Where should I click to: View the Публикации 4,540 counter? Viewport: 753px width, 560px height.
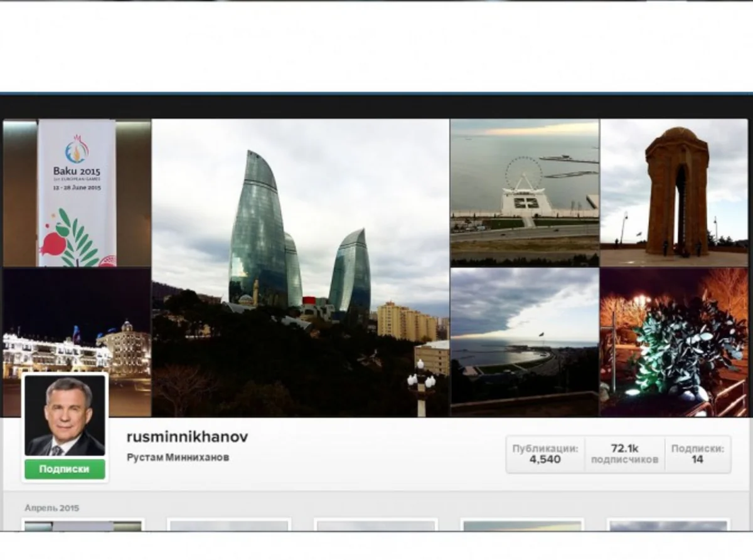click(545, 454)
